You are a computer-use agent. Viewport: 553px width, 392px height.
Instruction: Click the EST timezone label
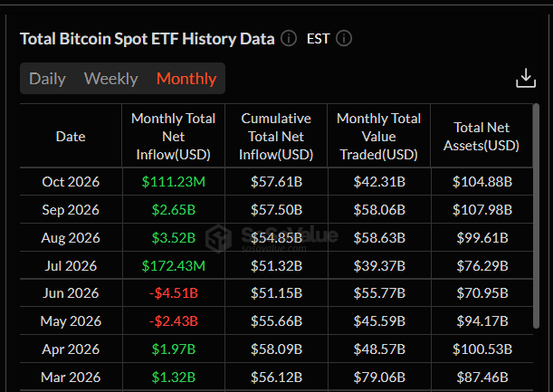(x=318, y=38)
